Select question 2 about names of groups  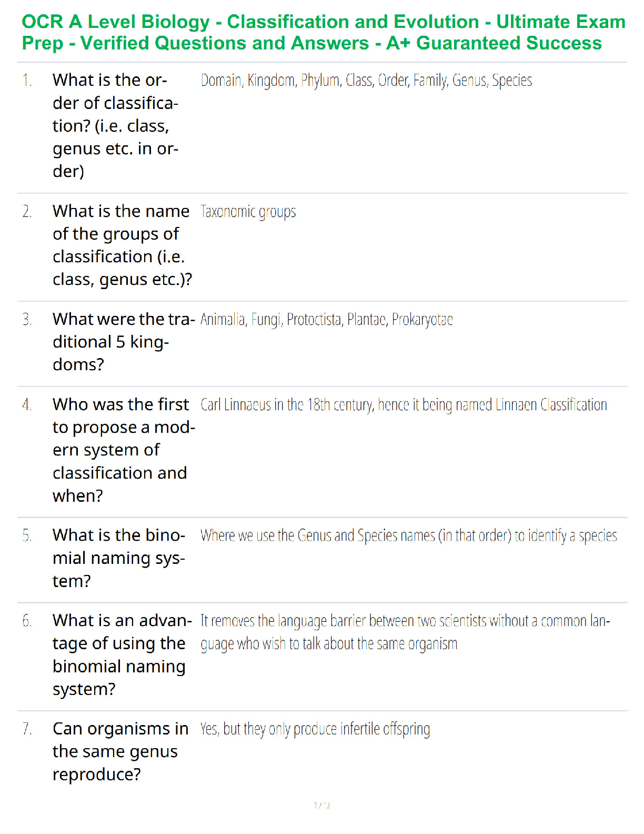tap(122, 245)
